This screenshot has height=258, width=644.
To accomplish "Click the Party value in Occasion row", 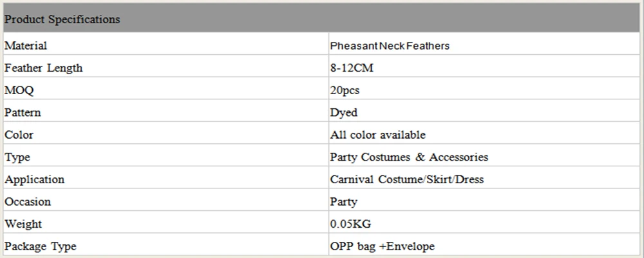I will point(344,202).
